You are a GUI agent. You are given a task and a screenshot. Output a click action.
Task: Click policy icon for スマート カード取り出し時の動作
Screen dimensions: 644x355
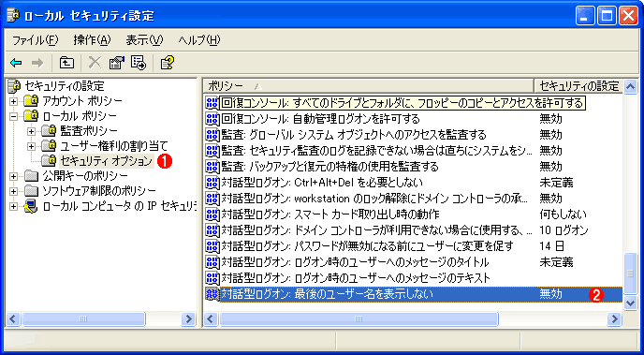(212, 214)
